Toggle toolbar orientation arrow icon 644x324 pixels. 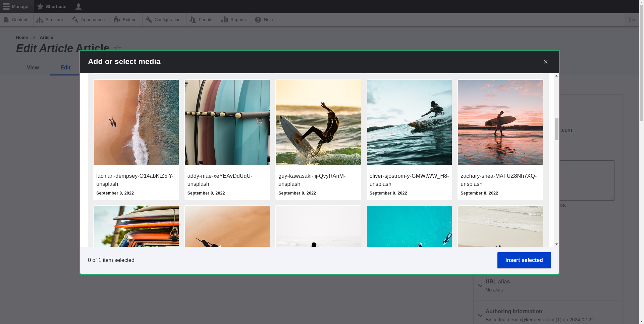coord(632,20)
